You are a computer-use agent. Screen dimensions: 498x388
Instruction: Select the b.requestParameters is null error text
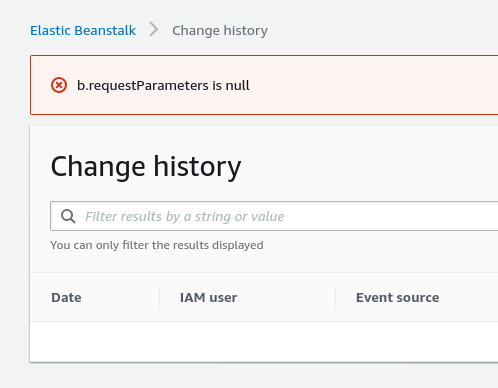click(x=163, y=85)
